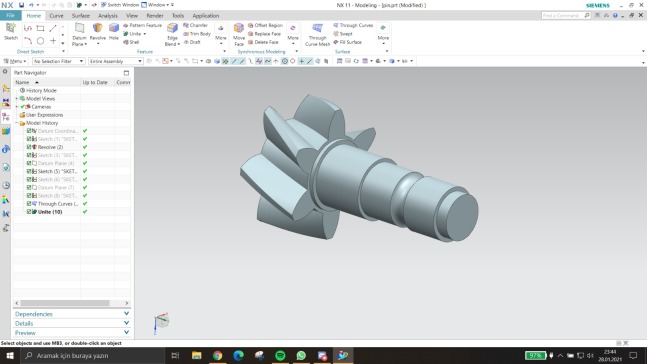
Task: Toggle checkbox for Revolve (2) feature
Action: click(x=29, y=147)
